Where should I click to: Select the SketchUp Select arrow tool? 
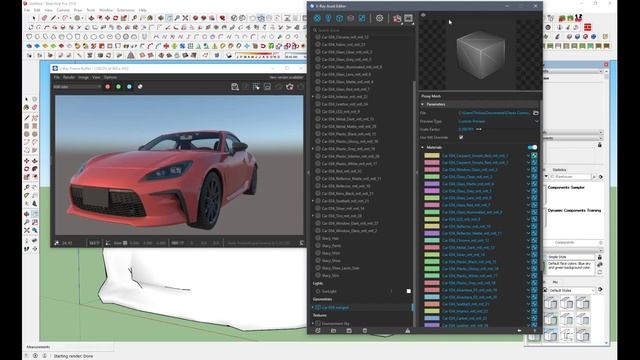(27, 99)
